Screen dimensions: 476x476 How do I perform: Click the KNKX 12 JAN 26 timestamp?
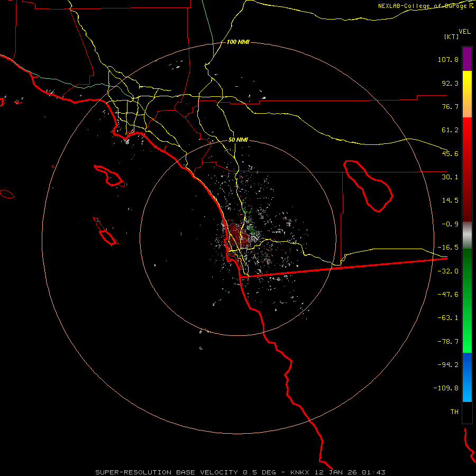pos(338,472)
